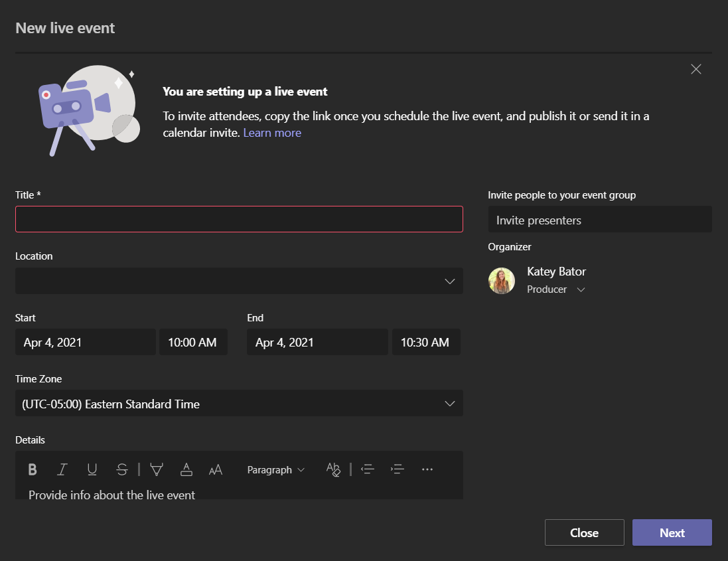Click the Next button
Viewport: 728px width, 561px height.
tap(672, 532)
